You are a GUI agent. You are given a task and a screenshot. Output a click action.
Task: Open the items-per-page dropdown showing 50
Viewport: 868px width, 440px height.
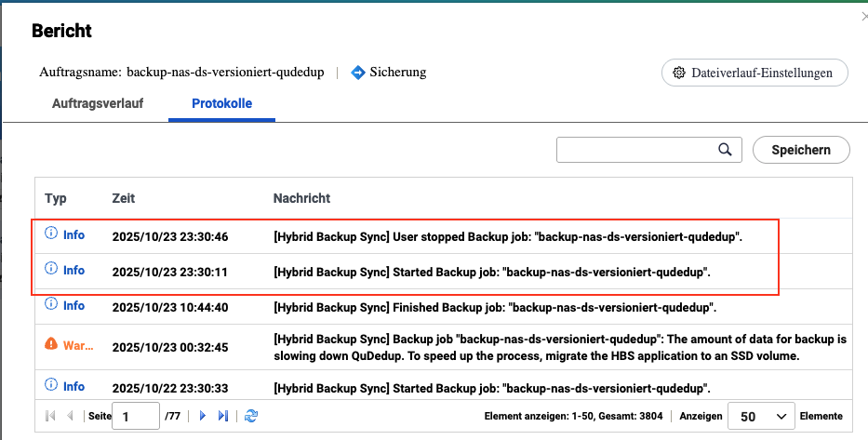(762, 416)
